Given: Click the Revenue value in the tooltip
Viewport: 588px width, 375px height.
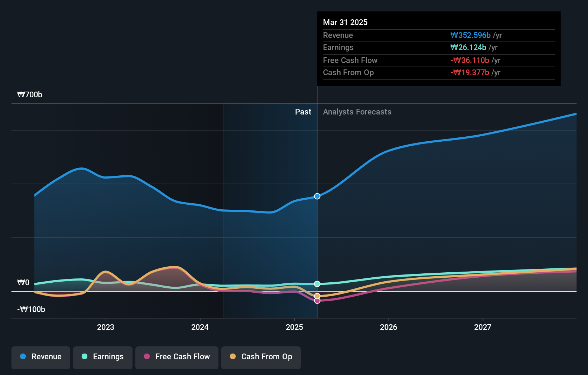Looking at the screenshot, I should [469, 35].
